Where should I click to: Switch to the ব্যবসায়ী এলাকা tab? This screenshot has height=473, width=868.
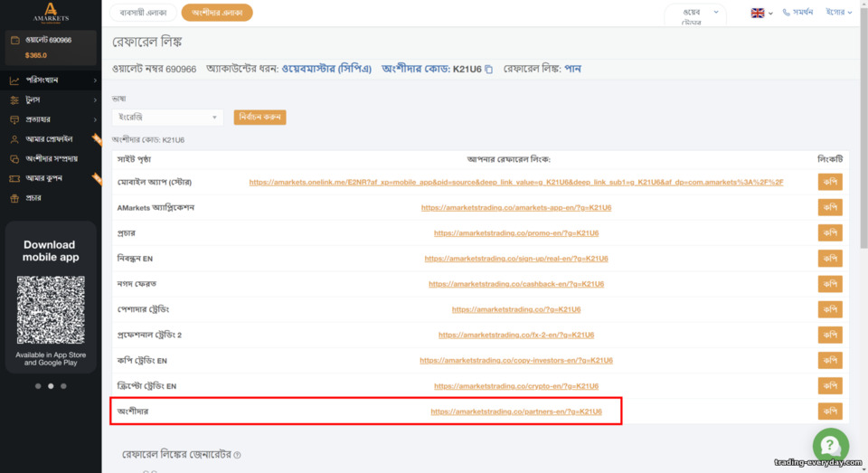pos(144,13)
